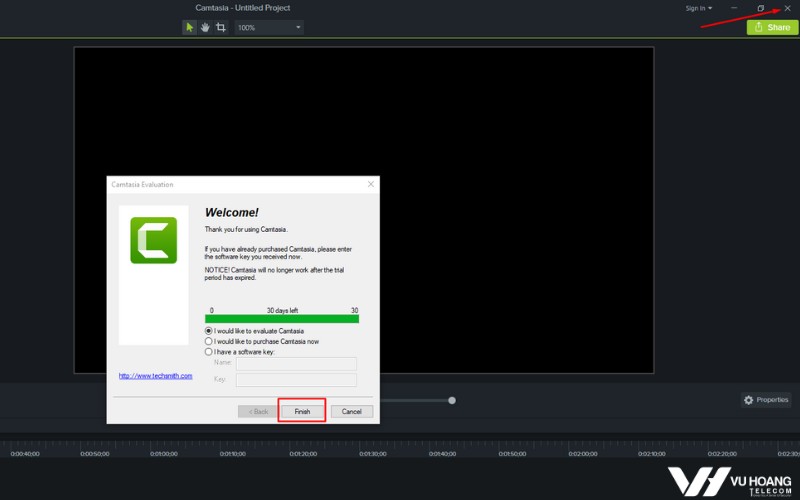Image resolution: width=800 pixels, height=500 pixels.
Task: Open the Properties panel gear button
Action: tap(766, 400)
